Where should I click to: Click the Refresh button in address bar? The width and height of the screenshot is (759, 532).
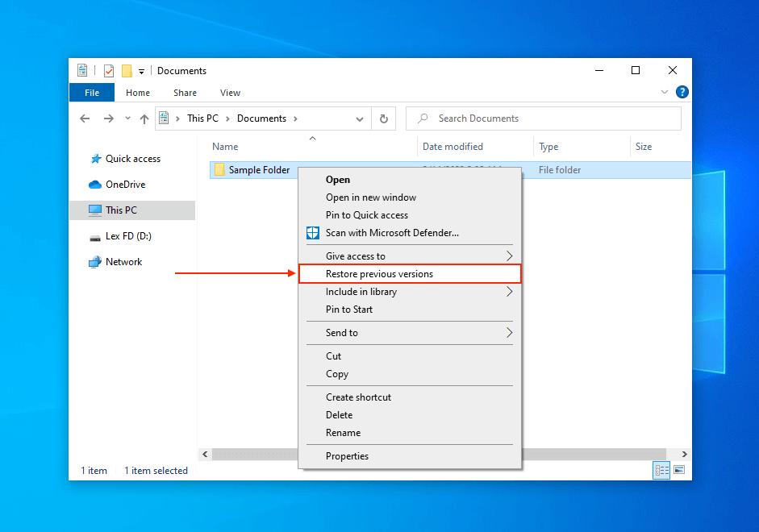coord(385,118)
